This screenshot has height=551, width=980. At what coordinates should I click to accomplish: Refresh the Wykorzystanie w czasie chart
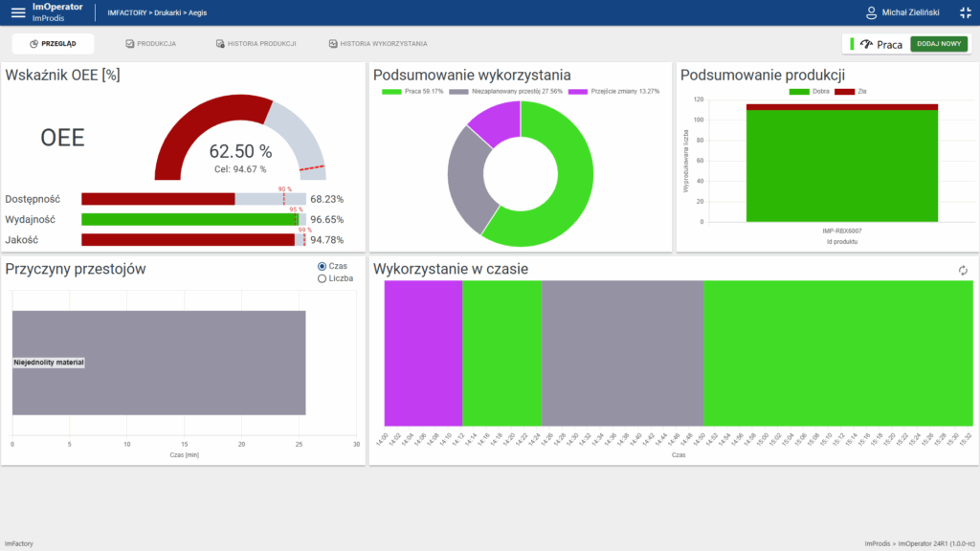click(x=963, y=271)
